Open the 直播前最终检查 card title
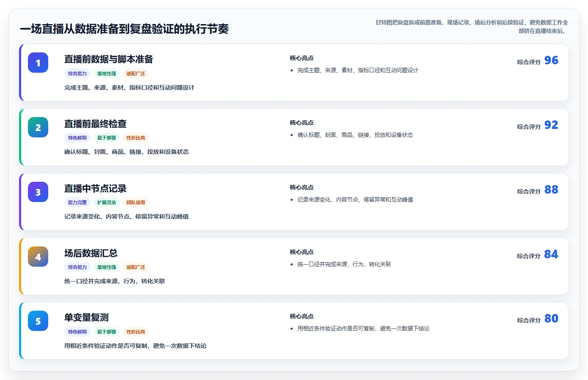 [x=95, y=124]
